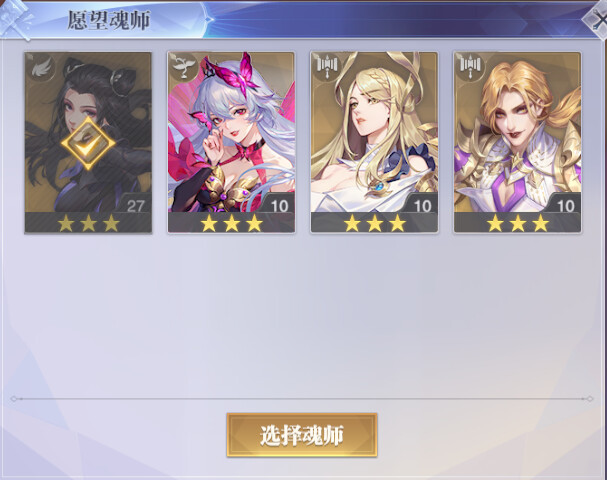Select the golden-armored blond character card

pyautogui.click(x=518, y=142)
